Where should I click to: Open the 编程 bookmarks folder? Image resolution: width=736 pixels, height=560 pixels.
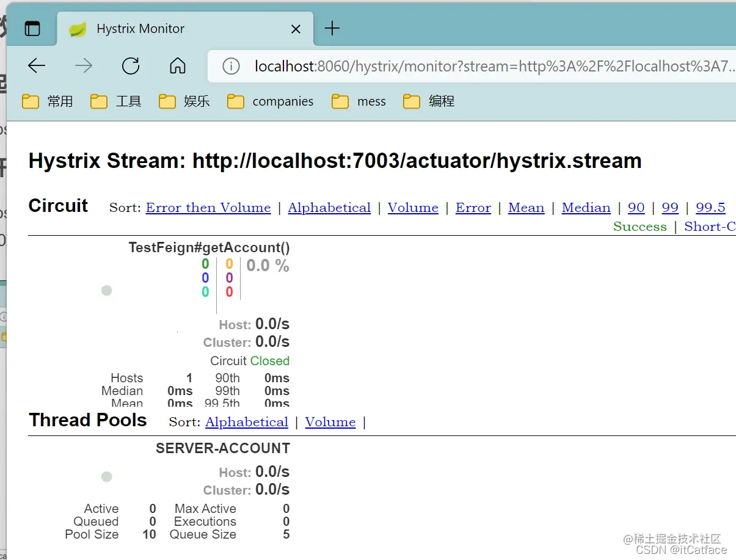click(x=429, y=101)
